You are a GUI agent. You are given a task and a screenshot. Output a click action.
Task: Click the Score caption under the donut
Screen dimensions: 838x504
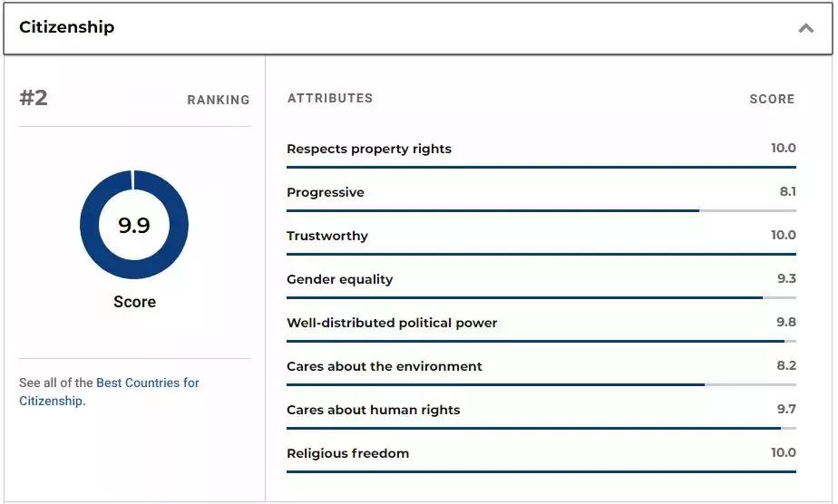coord(134,302)
